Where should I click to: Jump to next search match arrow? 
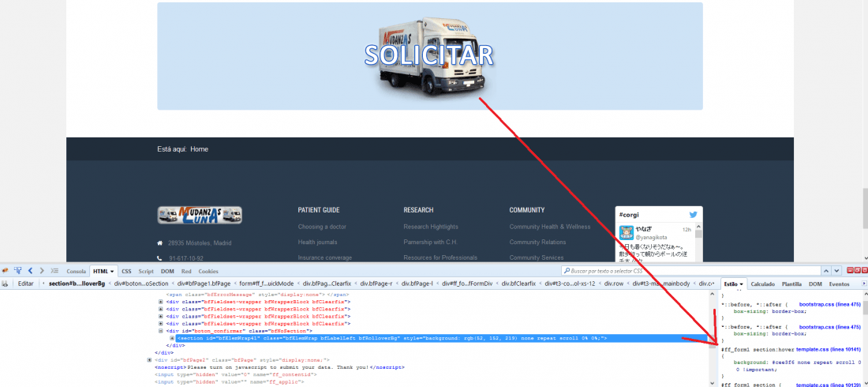pos(836,271)
